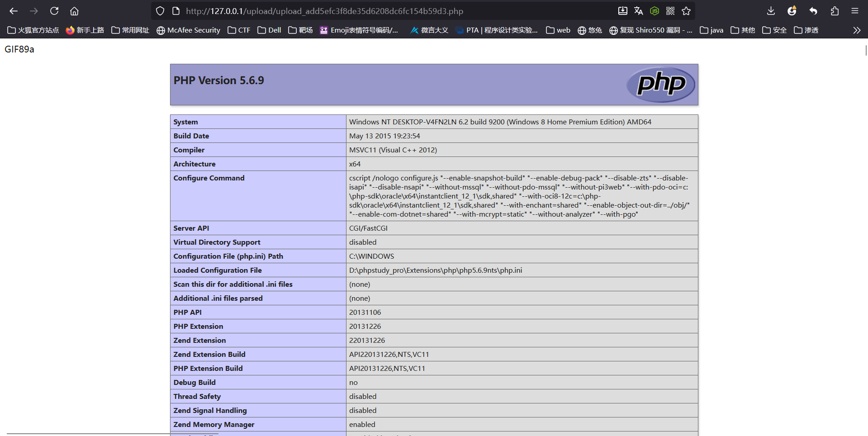Click the translate page icon
Image resolution: width=868 pixels, height=436 pixels.
639,11
